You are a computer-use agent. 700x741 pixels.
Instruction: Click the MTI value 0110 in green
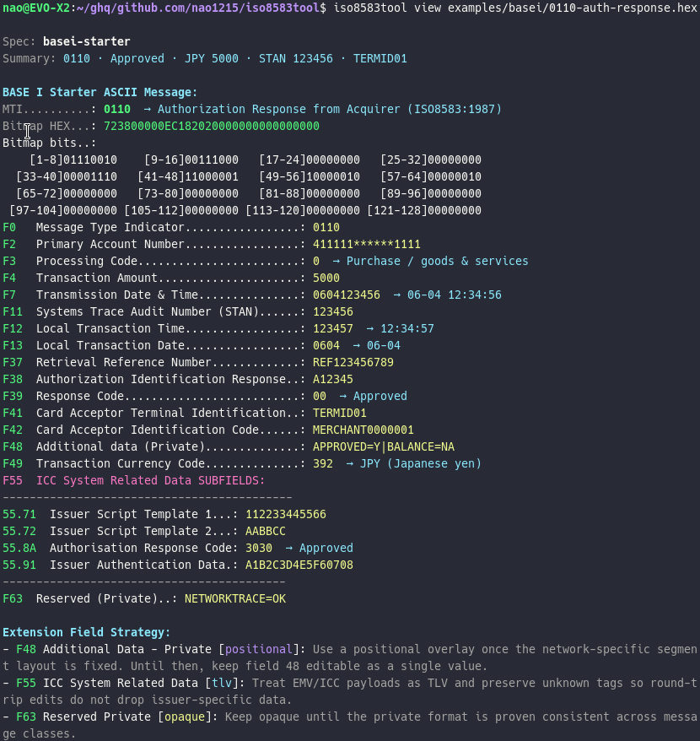[117, 109]
